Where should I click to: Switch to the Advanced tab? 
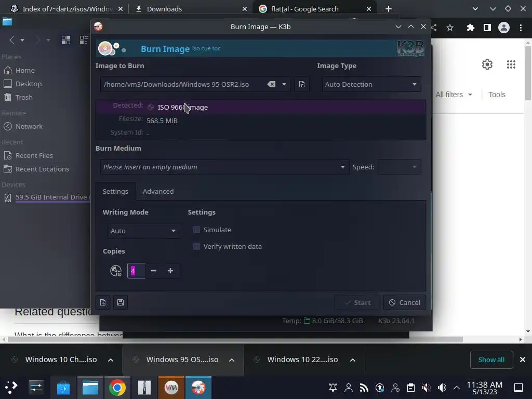pyautogui.click(x=158, y=191)
